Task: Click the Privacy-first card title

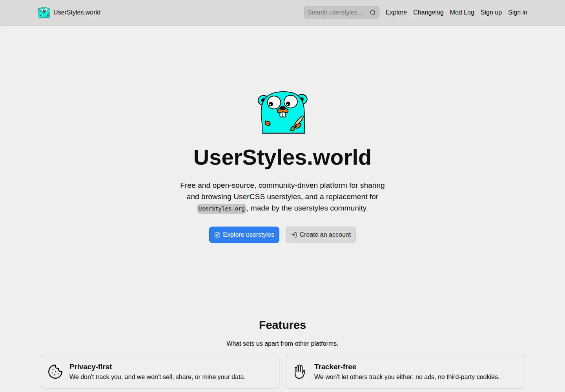Action: (91, 367)
